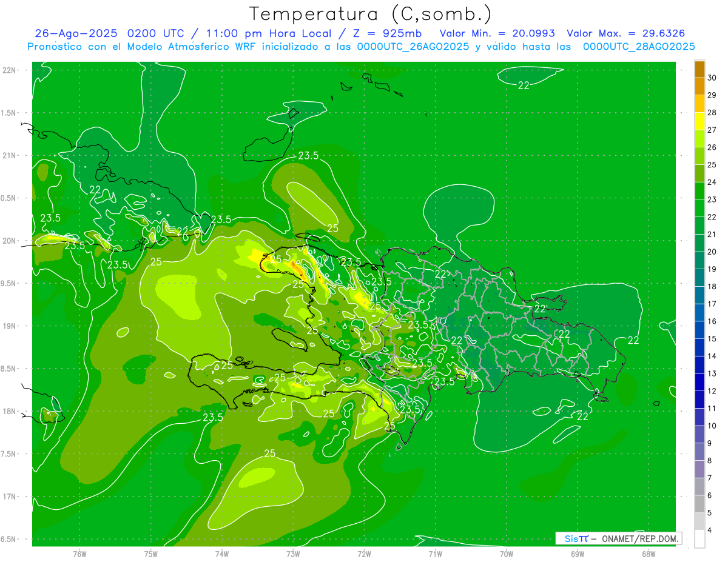The width and height of the screenshot is (728, 562).
Task: Click the "69W" longitude axis label
Action: [x=577, y=554]
